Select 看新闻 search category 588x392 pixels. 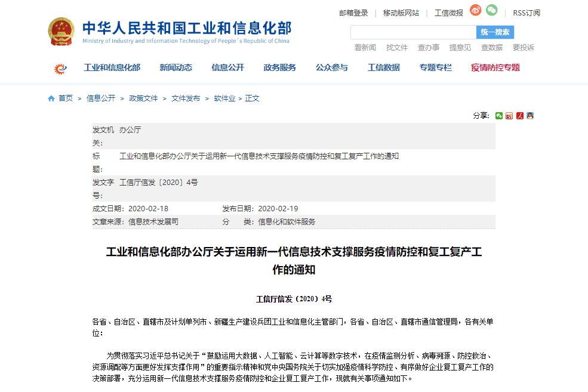tap(365, 48)
